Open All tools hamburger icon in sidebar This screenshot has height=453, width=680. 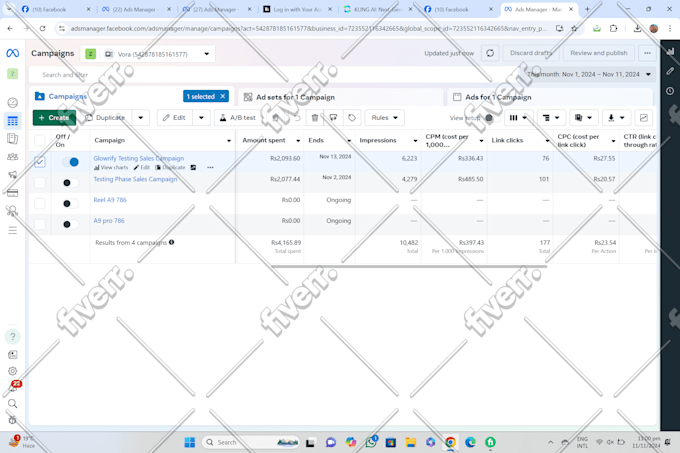point(13,230)
